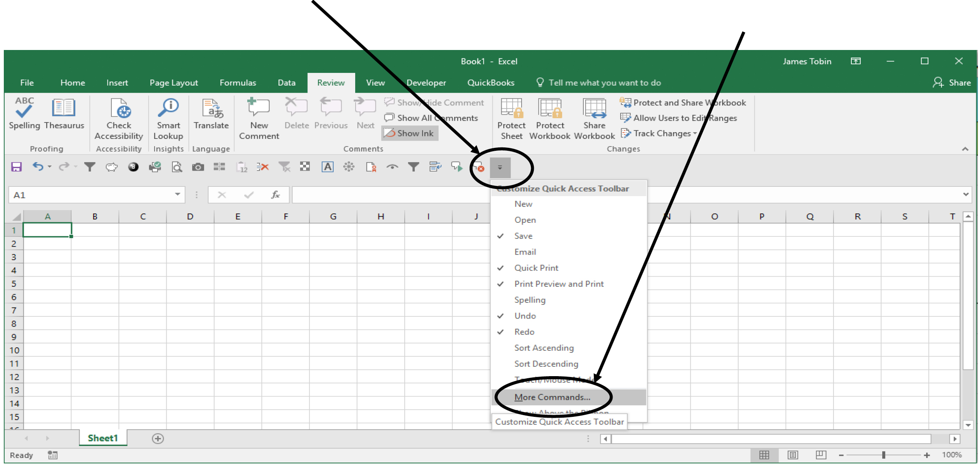Click the document with ribbon certificate icon
980x474 pixels.
point(371,167)
